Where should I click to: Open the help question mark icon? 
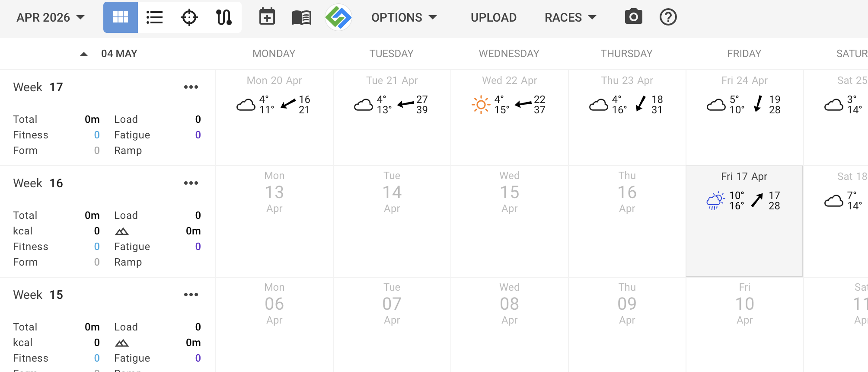668,17
